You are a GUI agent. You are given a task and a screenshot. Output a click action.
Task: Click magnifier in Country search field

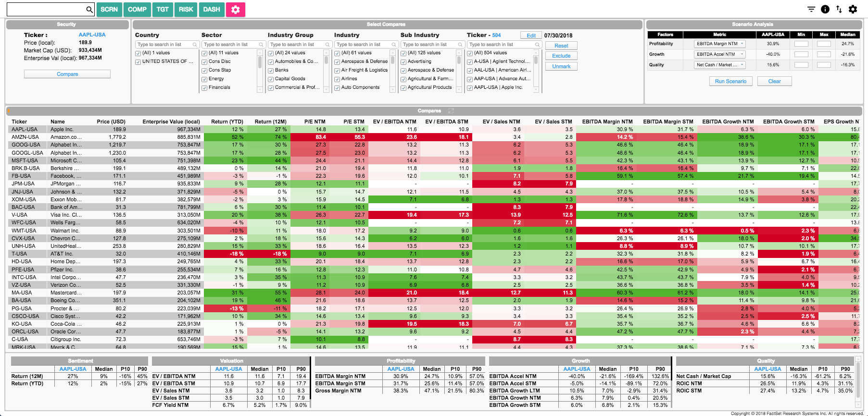point(195,45)
